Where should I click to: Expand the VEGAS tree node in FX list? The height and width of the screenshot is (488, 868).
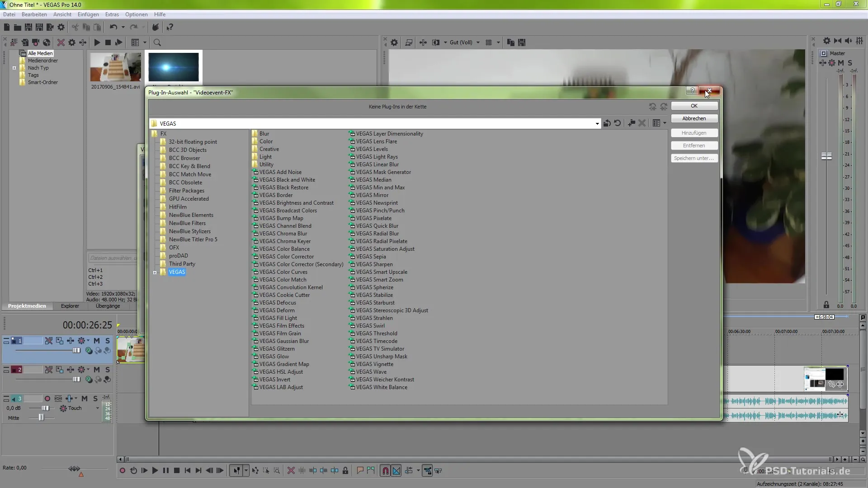click(x=155, y=272)
